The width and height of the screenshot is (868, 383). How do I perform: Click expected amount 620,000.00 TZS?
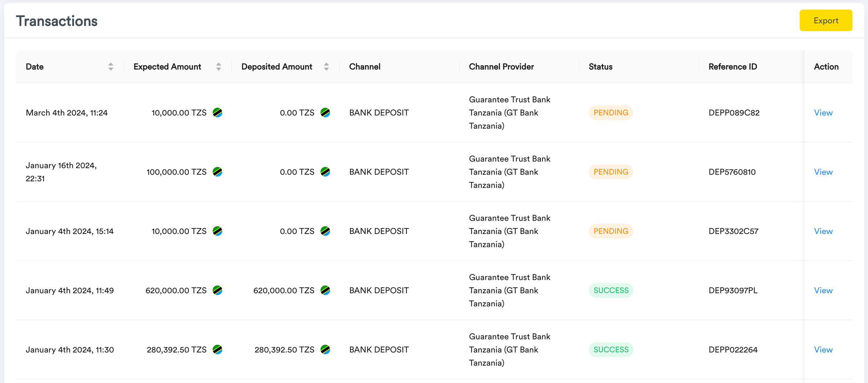pyautogui.click(x=176, y=291)
